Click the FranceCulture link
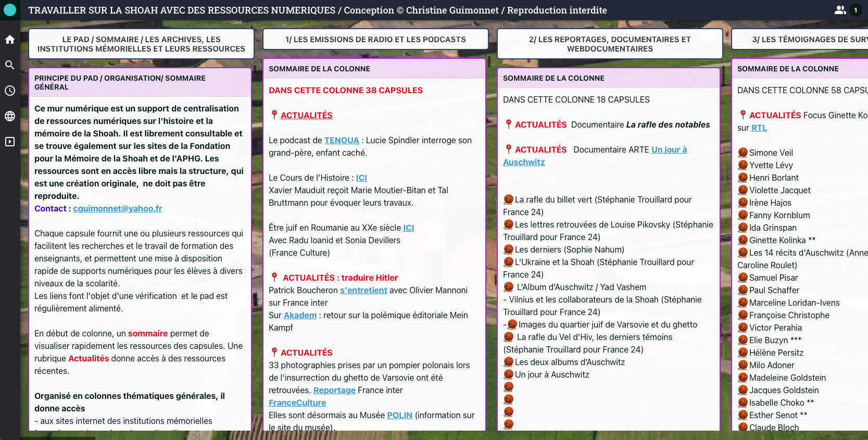 [x=297, y=403]
